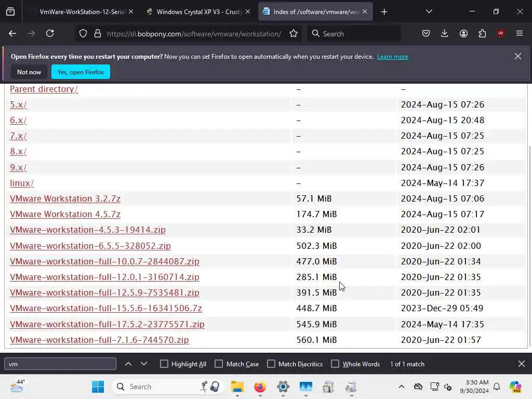Viewport: 532px width, 399px height.
Task: Open the uBlock Origin extension icon
Action: [x=501, y=33]
